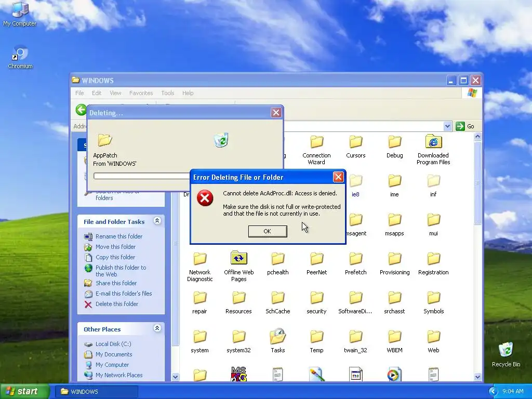Select the repair folder
The width and height of the screenshot is (532, 399).
click(200, 303)
